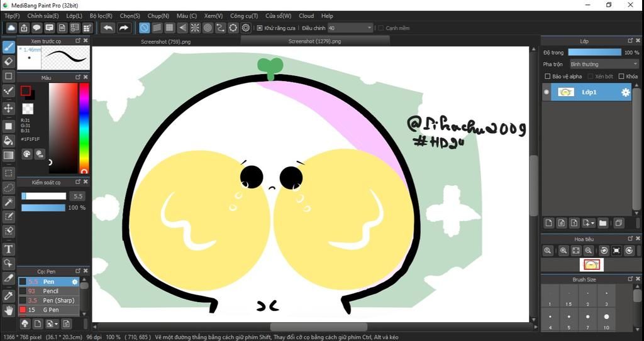644x341 pixels.
Task: Select the Pen (Sharp) brush
Action: click(x=48, y=300)
